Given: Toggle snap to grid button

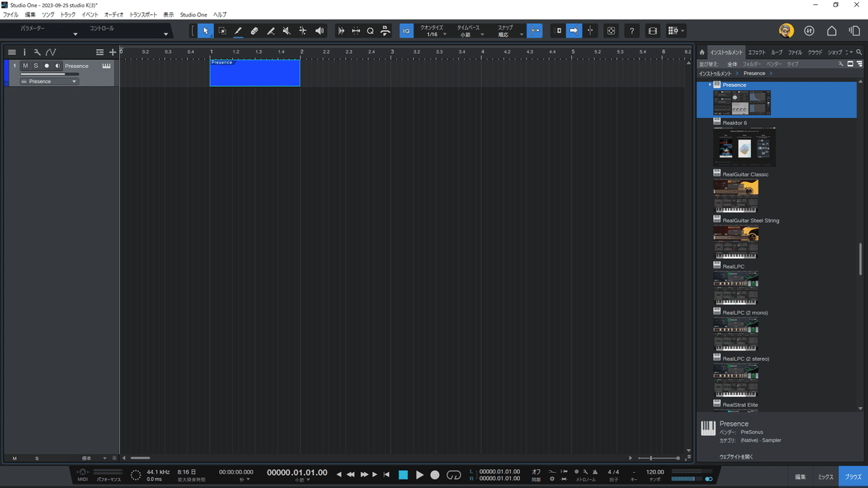Looking at the screenshot, I should [535, 31].
